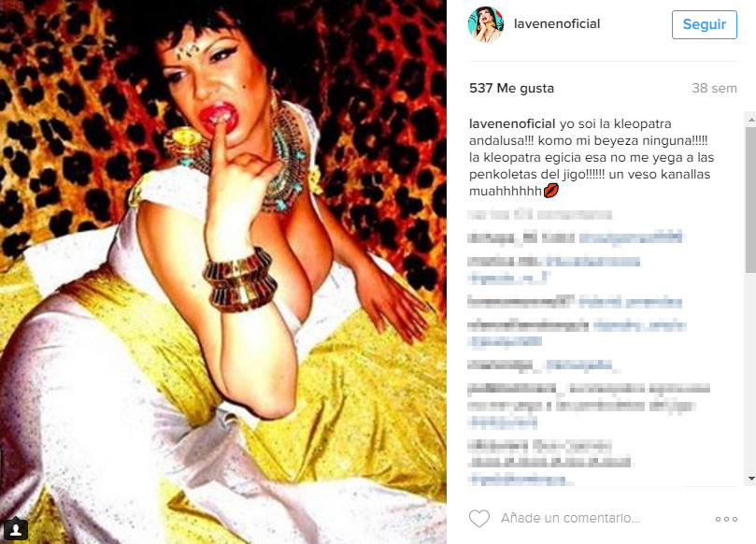Screen dimensions: 756x544
Task: Click the comments scrollbar thumb
Action: pos(751,200)
